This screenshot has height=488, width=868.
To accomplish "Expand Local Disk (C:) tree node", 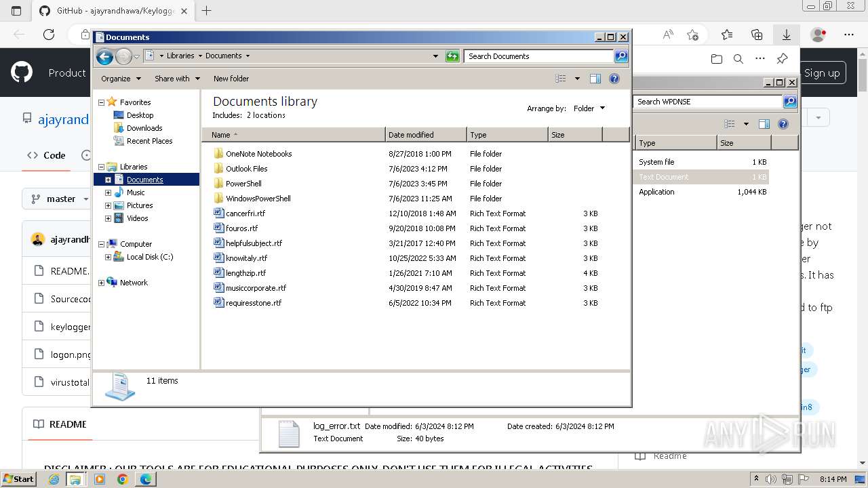I will (108, 257).
